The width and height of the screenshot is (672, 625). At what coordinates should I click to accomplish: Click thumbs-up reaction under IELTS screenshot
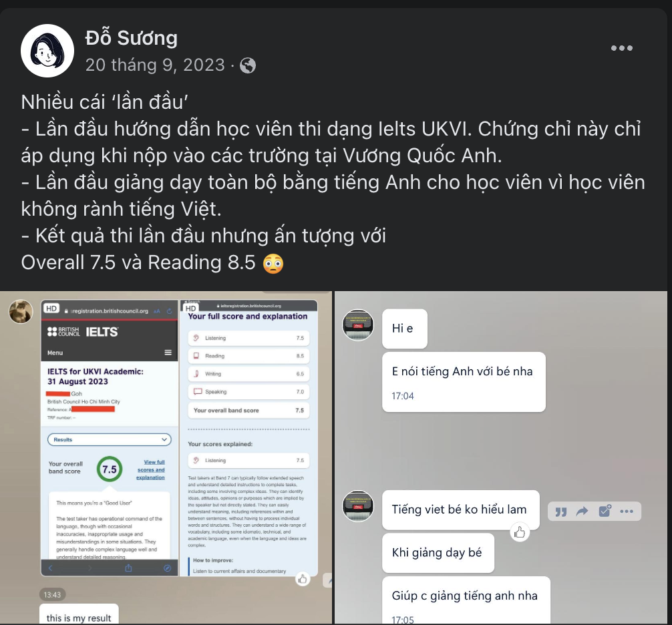tap(303, 579)
